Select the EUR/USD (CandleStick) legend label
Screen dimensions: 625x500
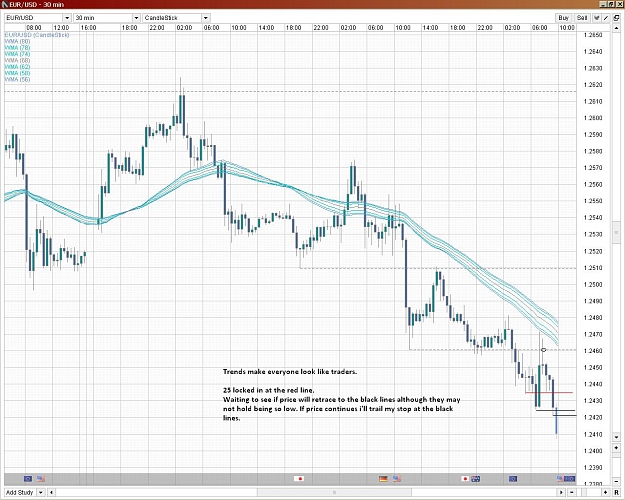click(x=37, y=35)
